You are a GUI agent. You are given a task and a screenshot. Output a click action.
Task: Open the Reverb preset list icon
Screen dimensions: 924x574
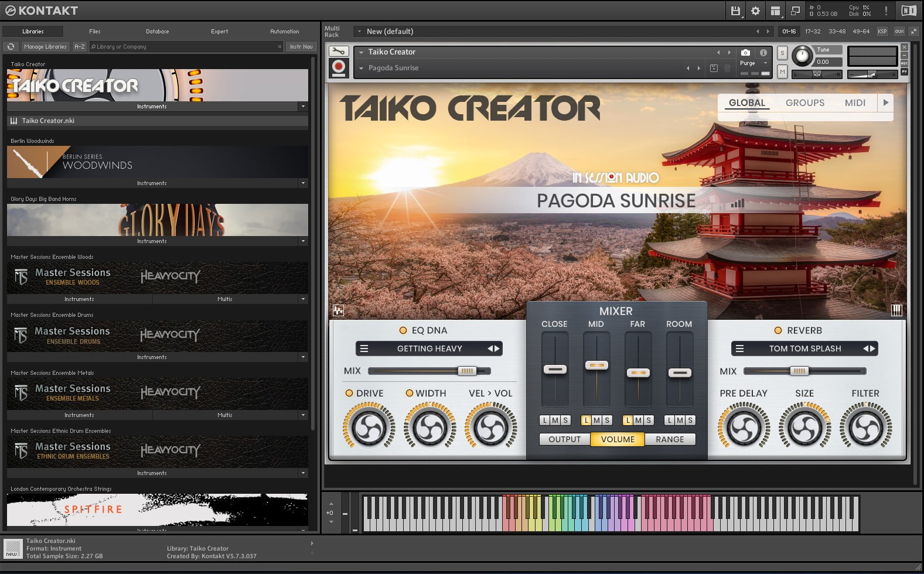739,348
